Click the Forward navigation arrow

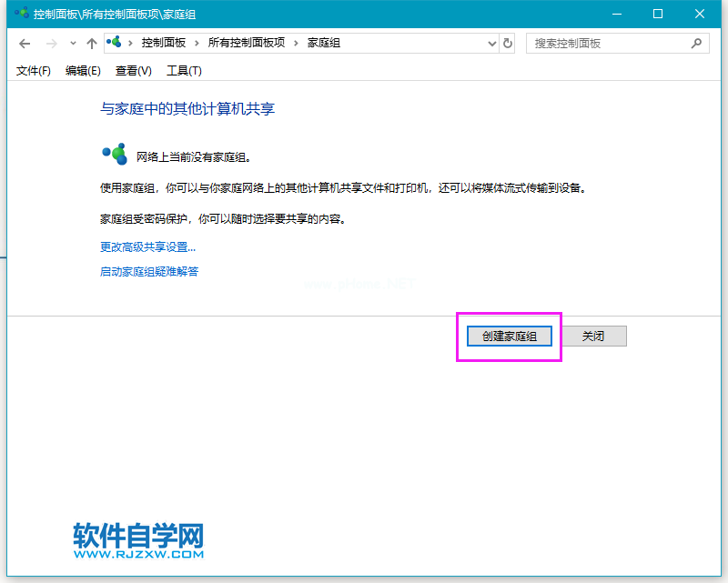coord(51,44)
